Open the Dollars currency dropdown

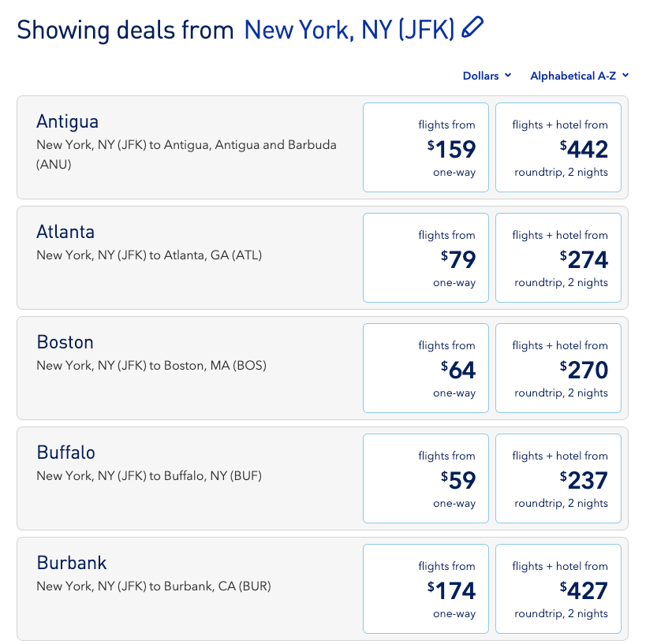pos(487,76)
